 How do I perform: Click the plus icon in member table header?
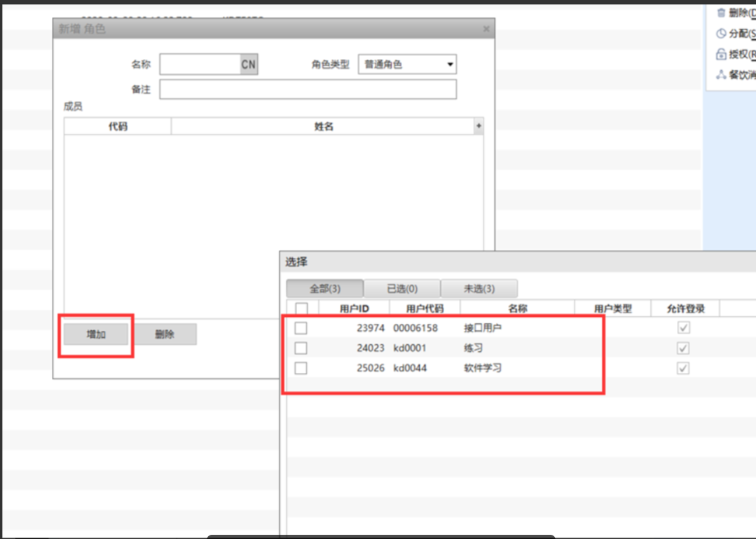pos(479,126)
